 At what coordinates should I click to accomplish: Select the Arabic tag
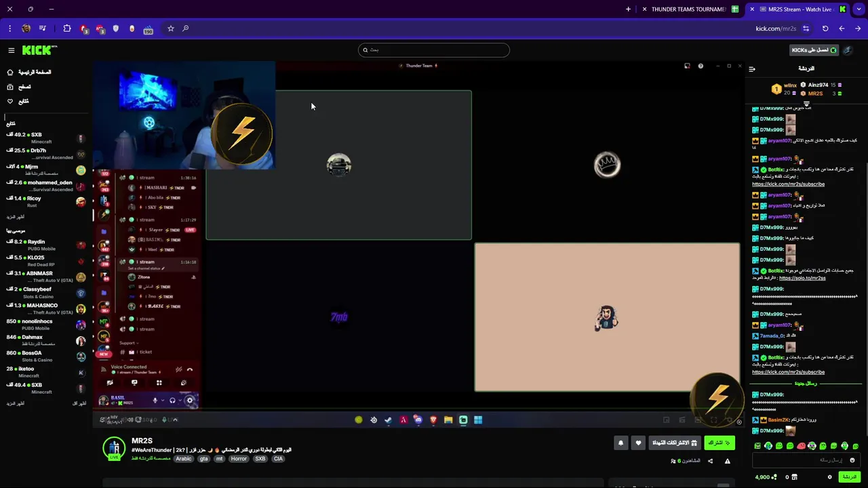(x=184, y=459)
